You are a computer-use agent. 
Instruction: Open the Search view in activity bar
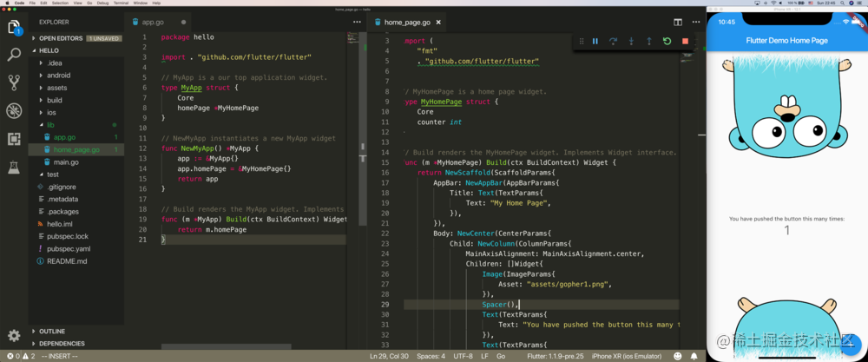[x=14, y=55]
